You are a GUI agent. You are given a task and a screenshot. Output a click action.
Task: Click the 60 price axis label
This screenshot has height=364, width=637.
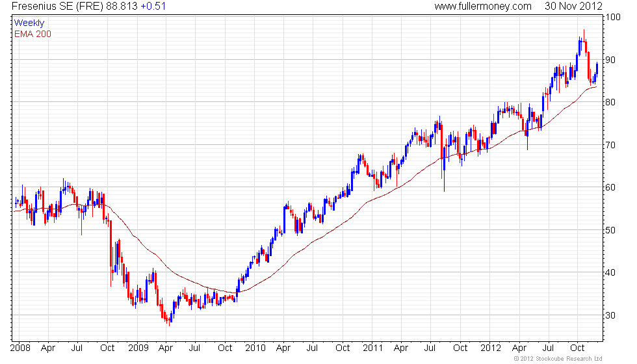(610, 187)
